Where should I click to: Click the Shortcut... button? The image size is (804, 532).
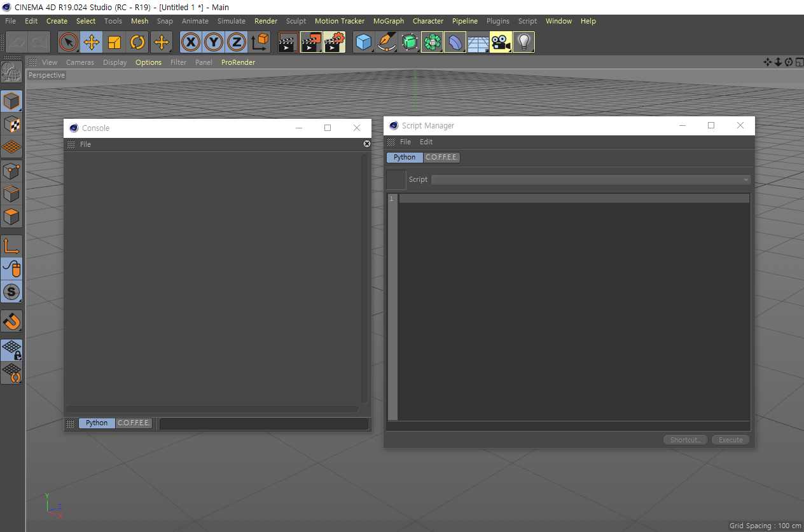pyautogui.click(x=685, y=440)
